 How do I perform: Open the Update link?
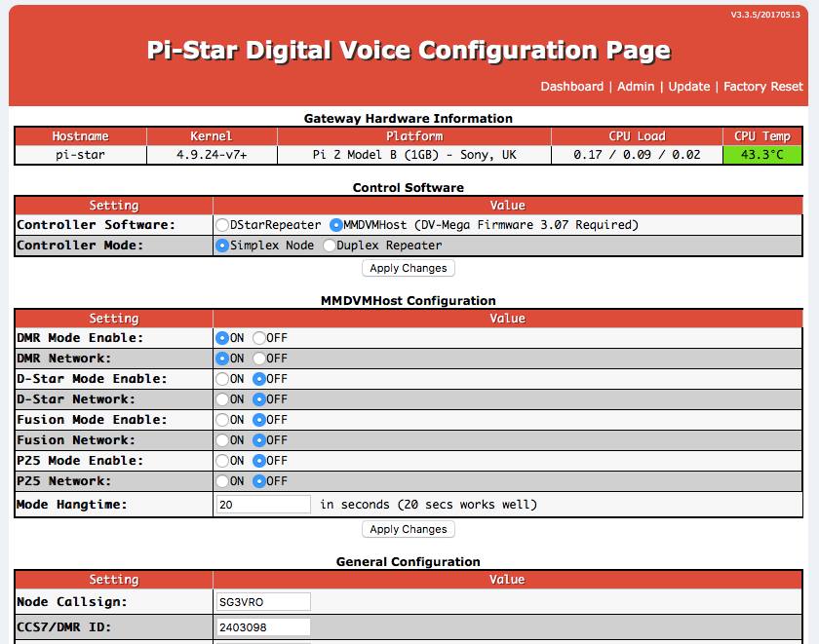[689, 86]
